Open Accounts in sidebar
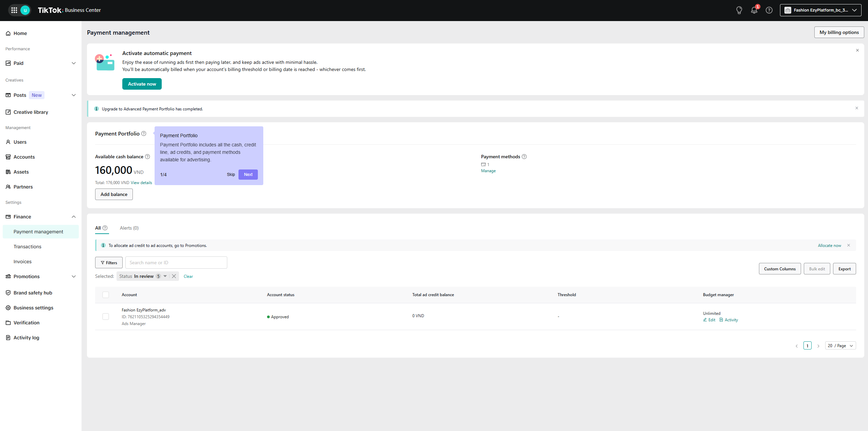868x431 pixels. coord(41,157)
